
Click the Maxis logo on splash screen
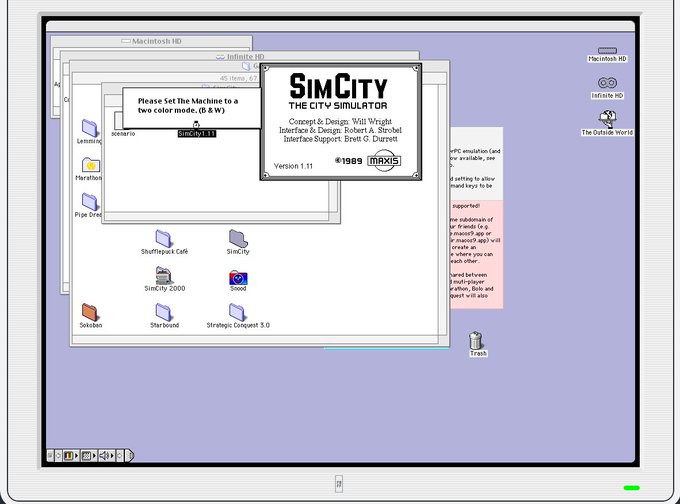click(x=384, y=160)
